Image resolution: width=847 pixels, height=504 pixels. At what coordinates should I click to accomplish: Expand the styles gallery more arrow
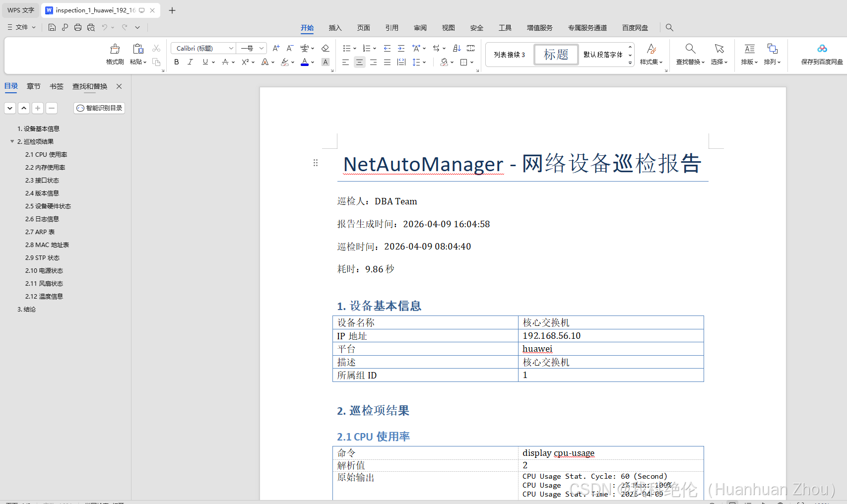click(630, 63)
